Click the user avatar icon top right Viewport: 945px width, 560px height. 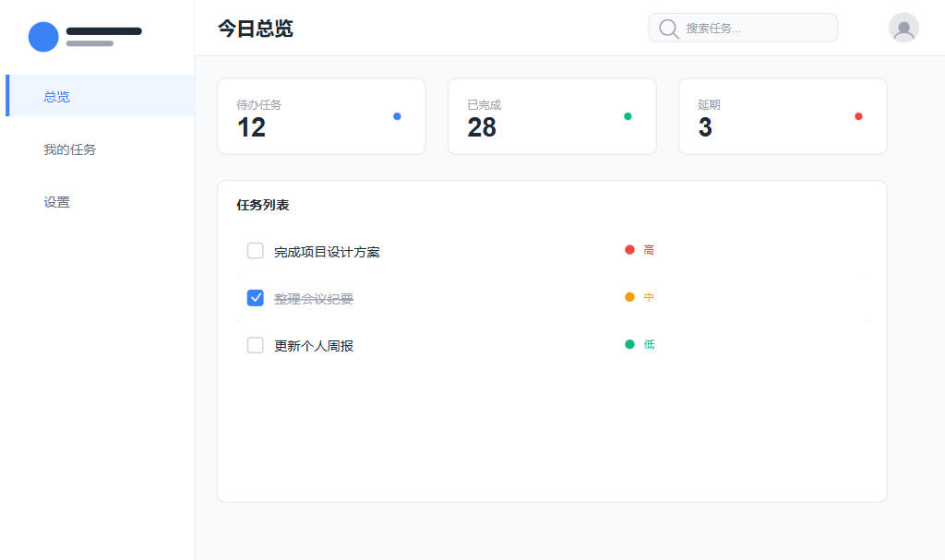903,28
